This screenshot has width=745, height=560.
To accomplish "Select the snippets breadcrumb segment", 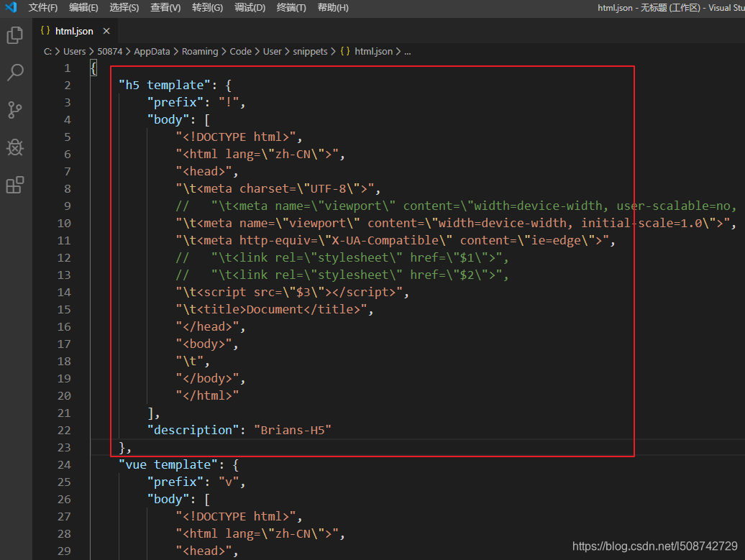I will pyautogui.click(x=310, y=51).
